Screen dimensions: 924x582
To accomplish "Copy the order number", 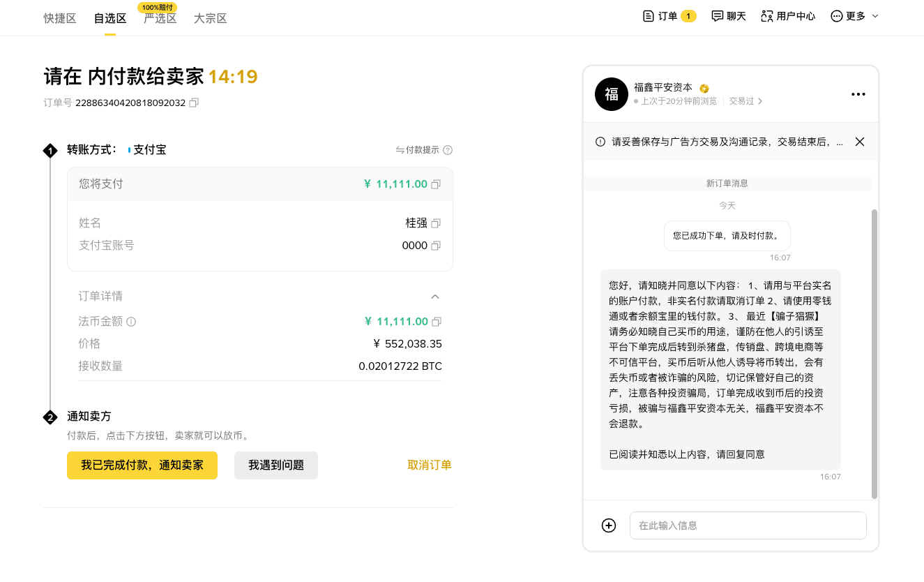I will pyautogui.click(x=194, y=103).
